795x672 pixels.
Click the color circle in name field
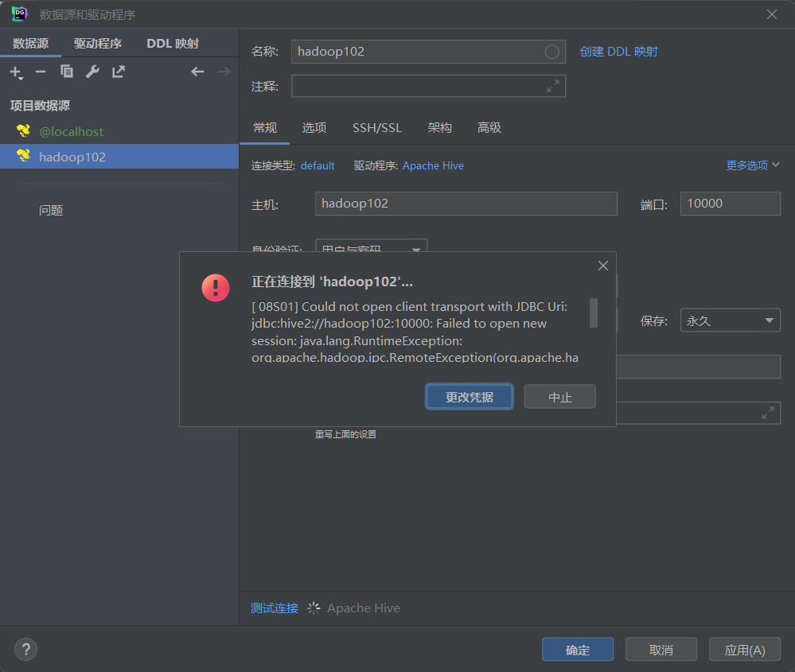[552, 52]
